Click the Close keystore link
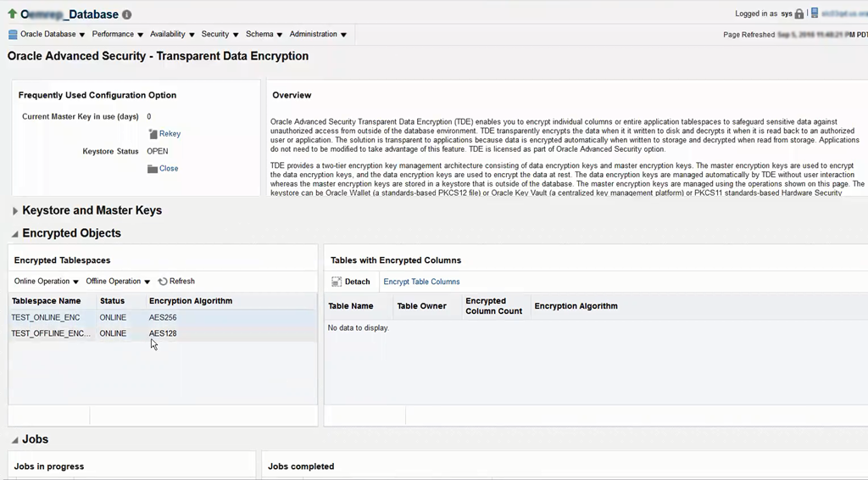Screen dimensions: 868x480 point(169,168)
